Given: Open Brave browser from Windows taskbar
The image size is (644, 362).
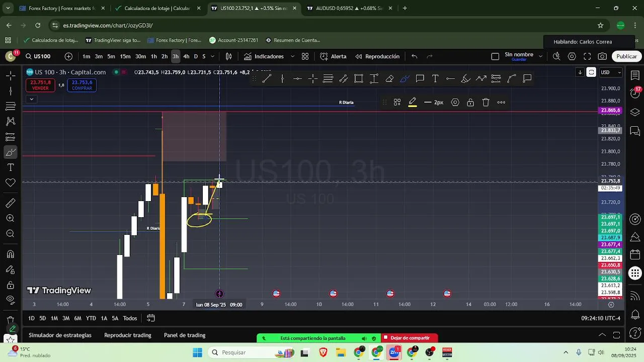Looking at the screenshot, I should [323, 352].
